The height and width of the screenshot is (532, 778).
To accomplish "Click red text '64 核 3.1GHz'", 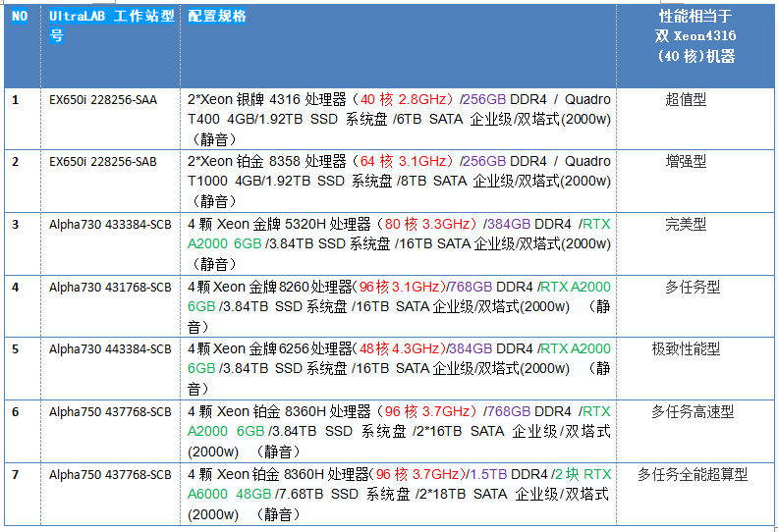I will point(403,162).
